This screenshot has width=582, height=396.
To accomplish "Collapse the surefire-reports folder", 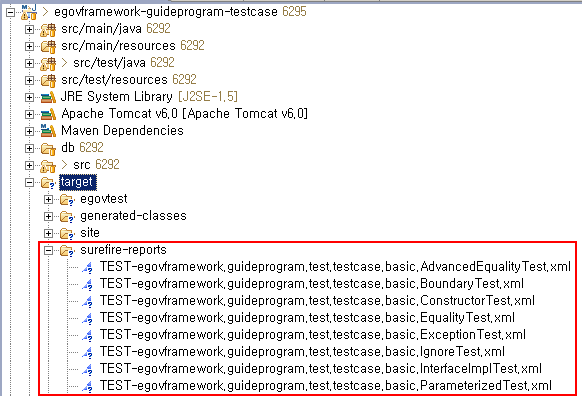I will (x=48, y=251).
